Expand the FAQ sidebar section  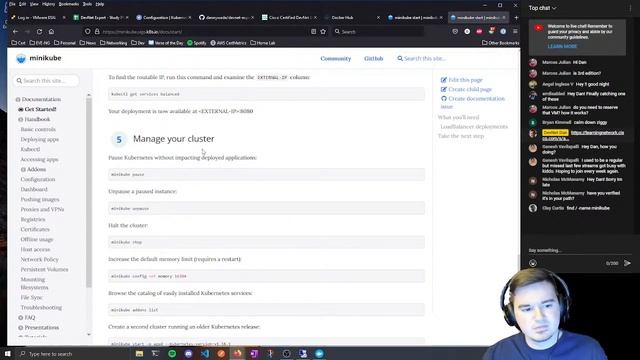pyautogui.click(x=20, y=318)
